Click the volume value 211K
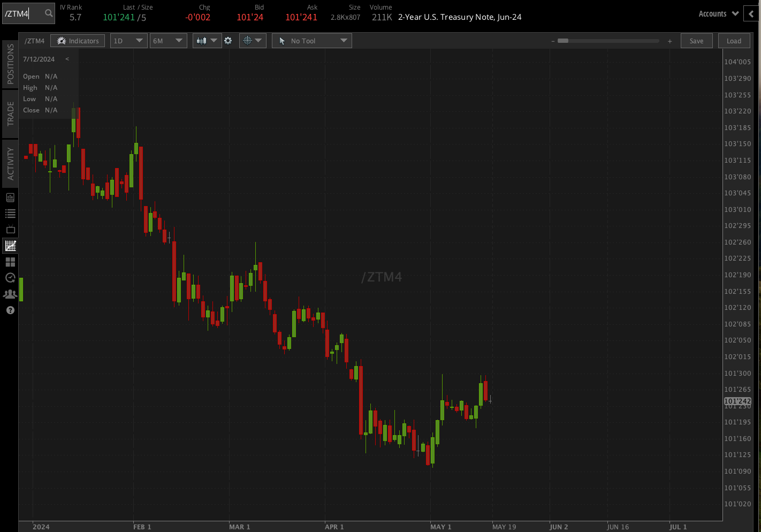This screenshot has width=761, height=532. point(382,17)
